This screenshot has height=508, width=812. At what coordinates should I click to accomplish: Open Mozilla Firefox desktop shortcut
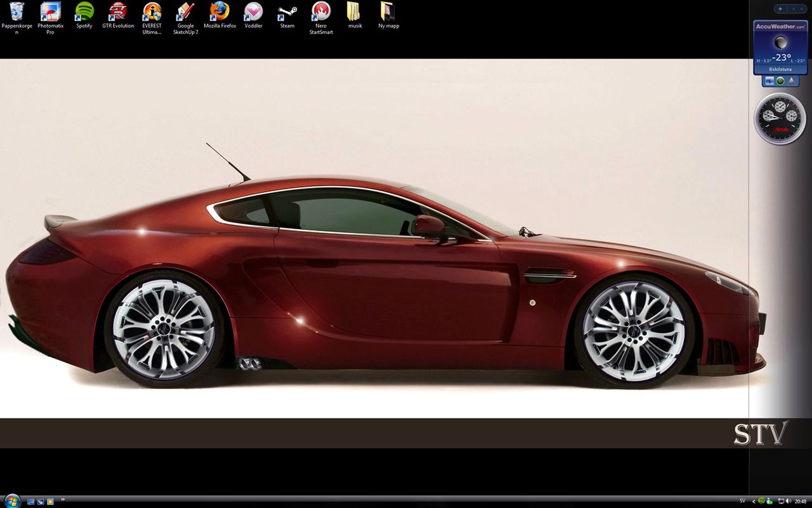219,13
